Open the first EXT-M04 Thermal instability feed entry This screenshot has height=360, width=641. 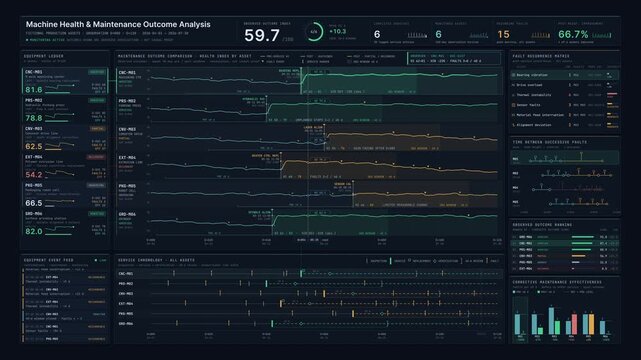pos(65,280)
